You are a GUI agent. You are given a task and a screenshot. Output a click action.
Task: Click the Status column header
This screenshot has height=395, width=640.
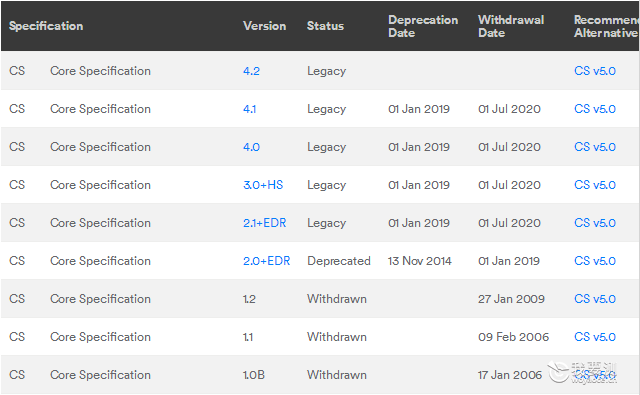coord(325,26)
